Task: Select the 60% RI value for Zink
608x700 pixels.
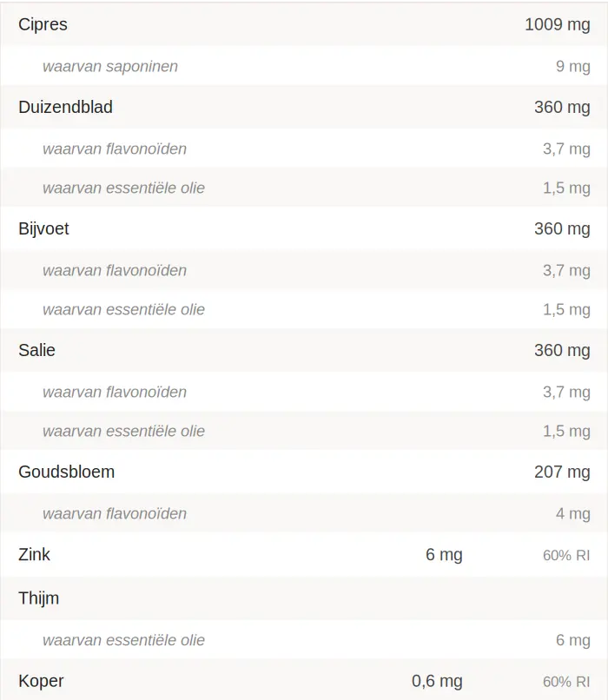Action: [x=566, y=555]
